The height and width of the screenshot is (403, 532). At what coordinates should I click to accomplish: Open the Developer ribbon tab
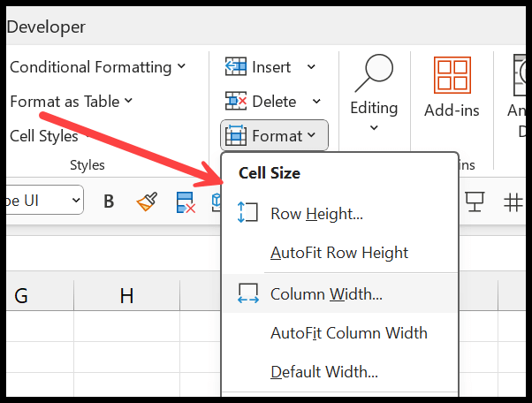pos(46,27)
